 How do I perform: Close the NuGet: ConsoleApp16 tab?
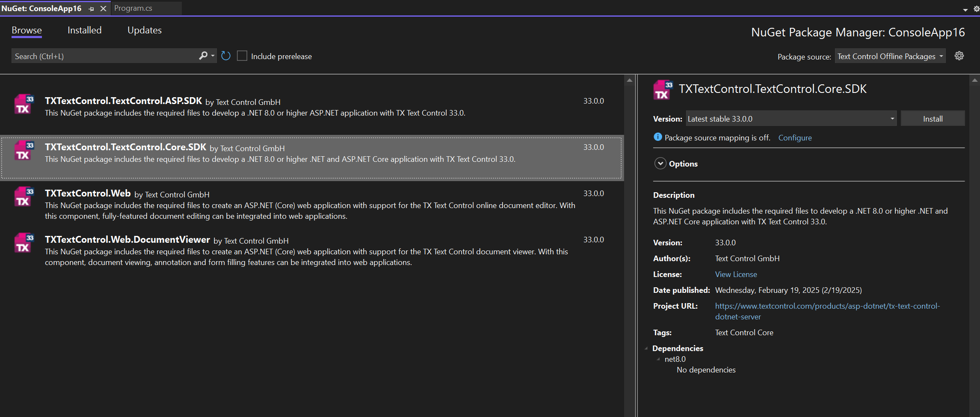[103, 9]
